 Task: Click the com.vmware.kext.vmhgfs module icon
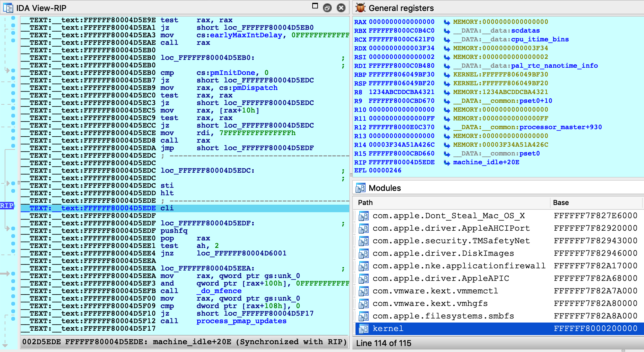(364, 304)
